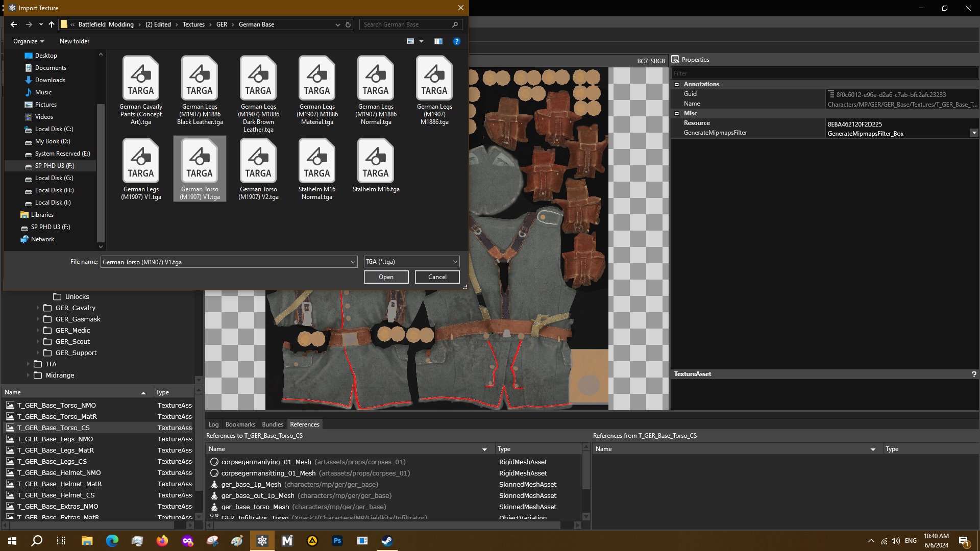Click the file dialog Back arrow
Image resolution: width=980 pixels, height=551 pixels.
(14, 24)
